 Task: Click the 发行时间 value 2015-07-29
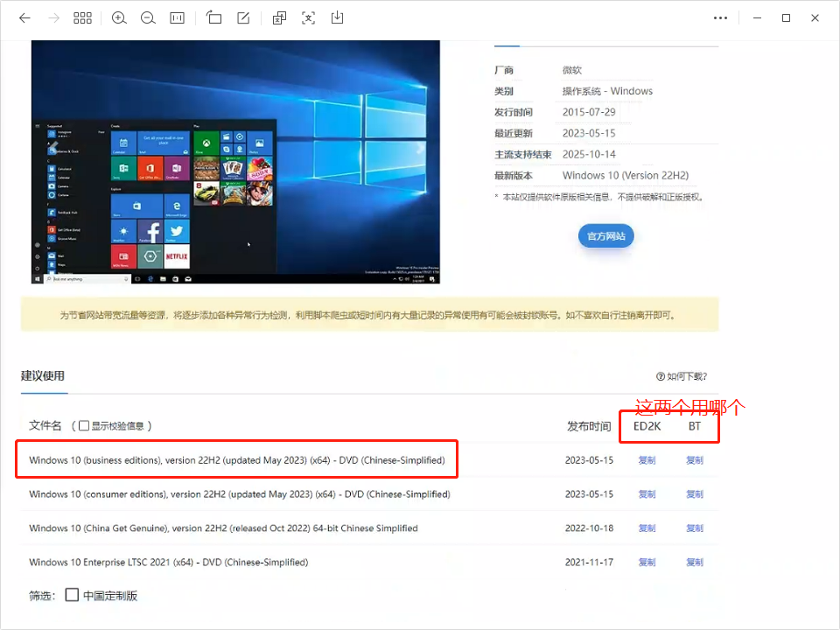[x=589, y=113]
